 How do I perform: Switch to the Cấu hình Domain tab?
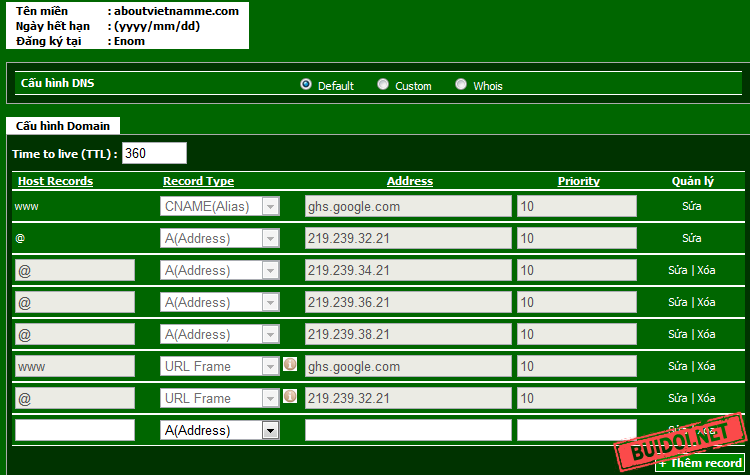click(x=63, y=125)
